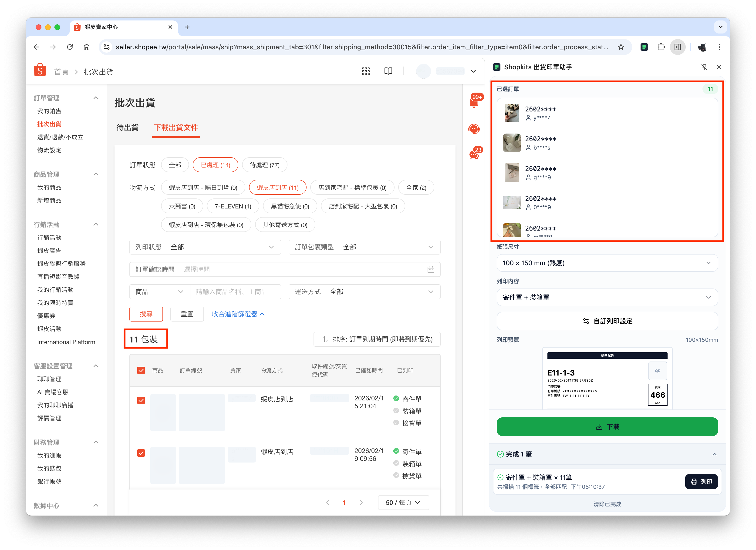Viewport: 756px width, 550px height.
Task: Uncheck the order confirmed 2026/02/15 21:04
Action: (x=141, y=400)
